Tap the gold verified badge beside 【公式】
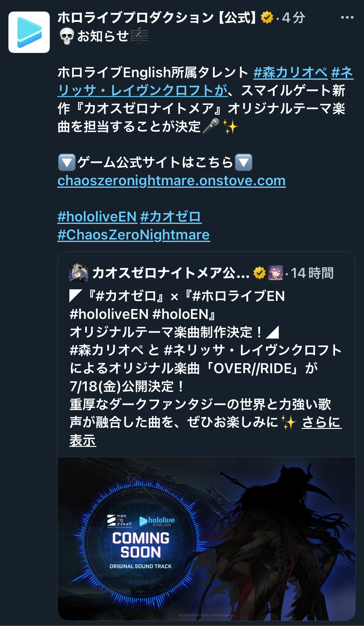The image size is (364, 626). click(x=267, y=17)
